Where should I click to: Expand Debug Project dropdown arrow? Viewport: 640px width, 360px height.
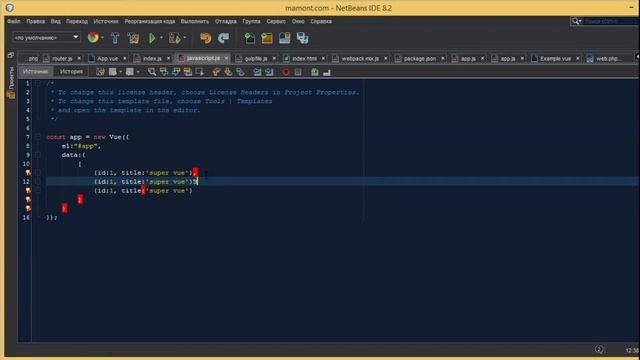click(185, 38)
